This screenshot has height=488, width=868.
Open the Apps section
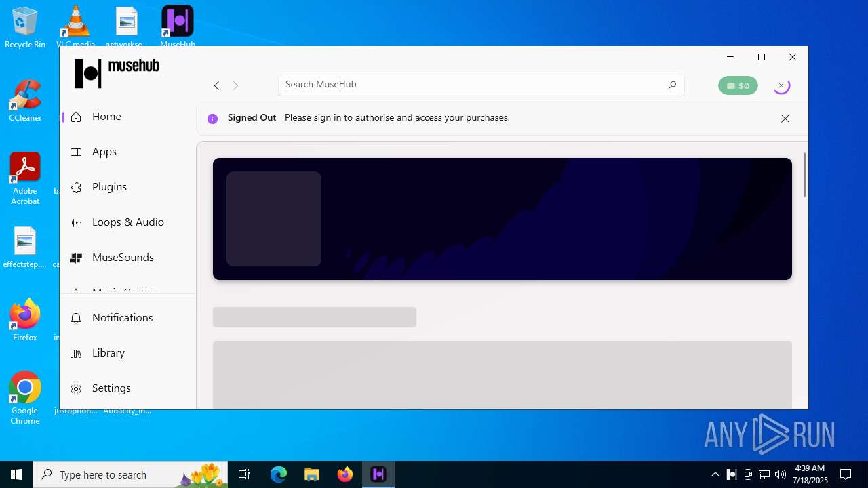(x=128, y=152)
